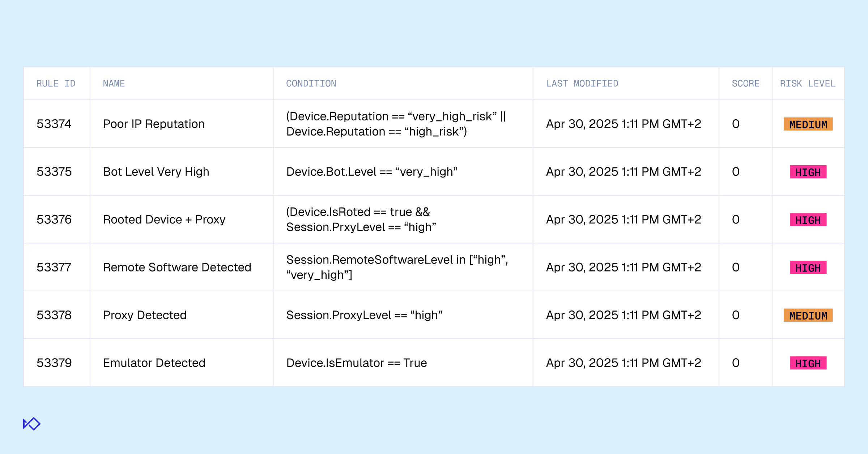Image resolution: width=868 pixels, height=454 pixels.
Task: Click the HIGH badge for Bot Level Very High
Action: 808,172
